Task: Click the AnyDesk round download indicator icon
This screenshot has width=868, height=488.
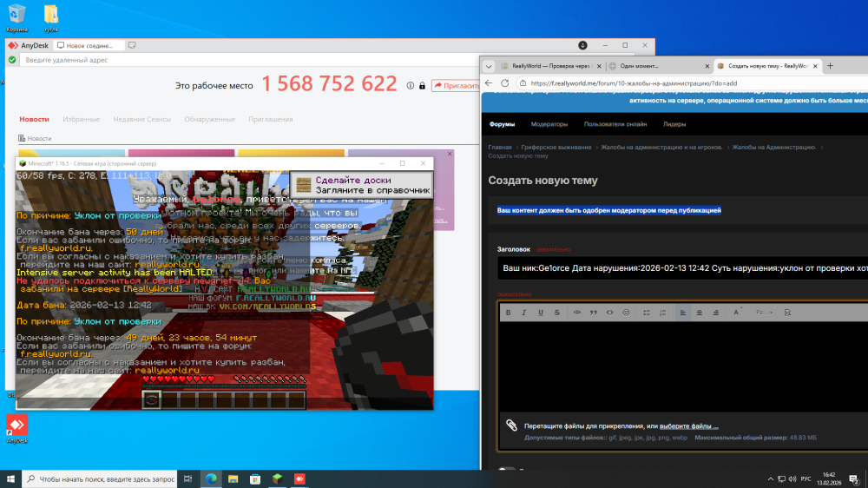Action: 582,45
